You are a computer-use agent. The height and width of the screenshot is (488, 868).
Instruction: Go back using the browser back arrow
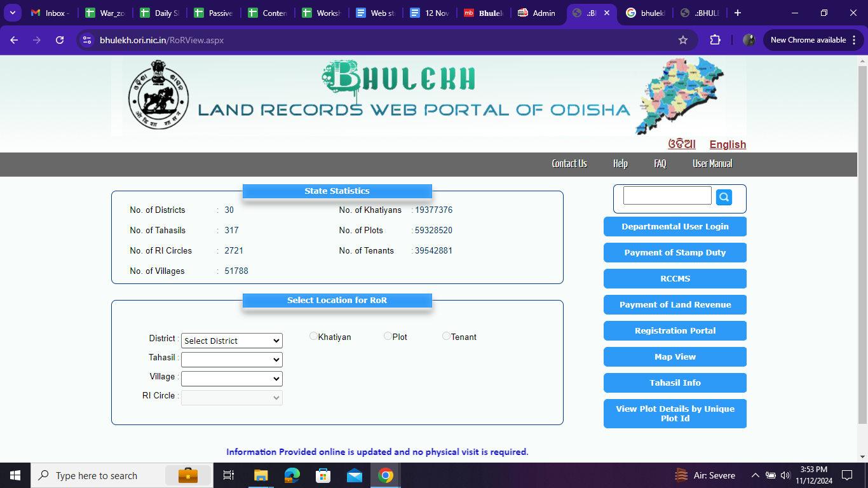pyautogui.click(x=14, y=40)
